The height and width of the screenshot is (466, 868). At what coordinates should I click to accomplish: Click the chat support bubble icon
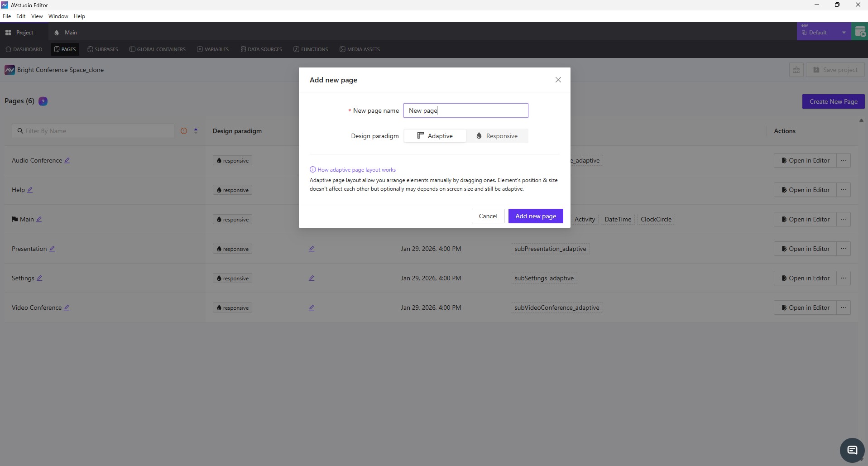(852, 450)
